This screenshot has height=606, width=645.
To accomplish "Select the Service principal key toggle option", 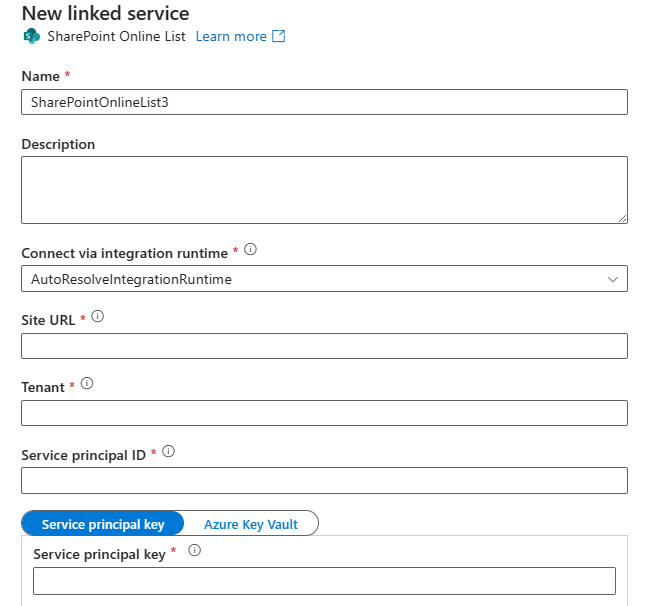I will pos(103,523).
